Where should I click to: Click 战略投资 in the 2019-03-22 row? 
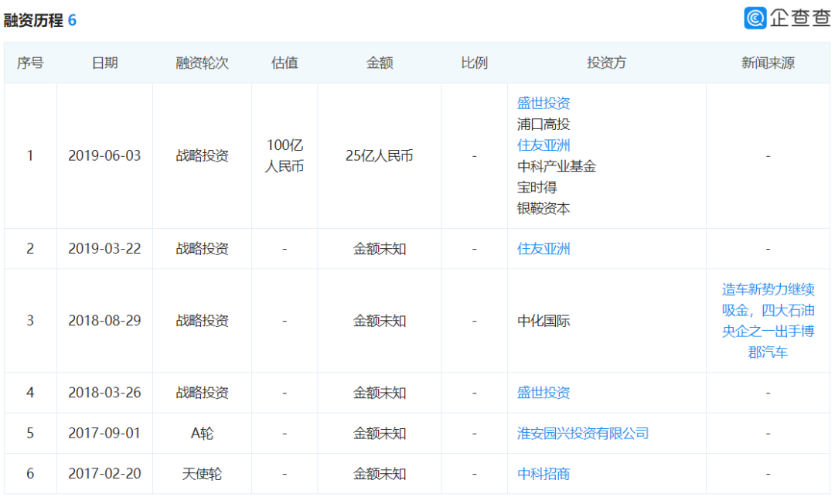(202, 249)
